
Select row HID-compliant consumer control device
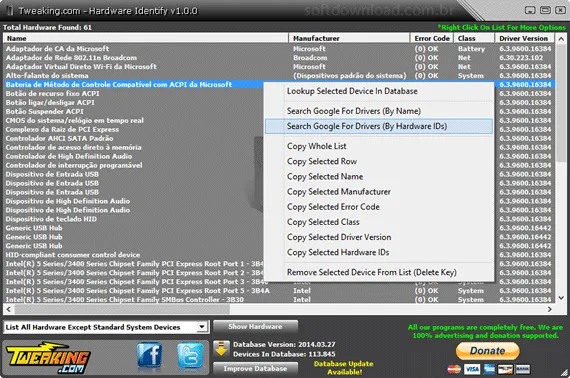click(x=134, y=255)
